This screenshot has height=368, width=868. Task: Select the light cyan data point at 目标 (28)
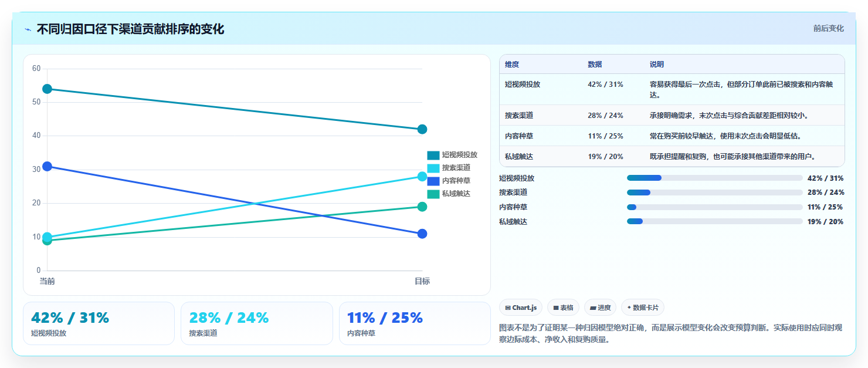coord(422,177)
